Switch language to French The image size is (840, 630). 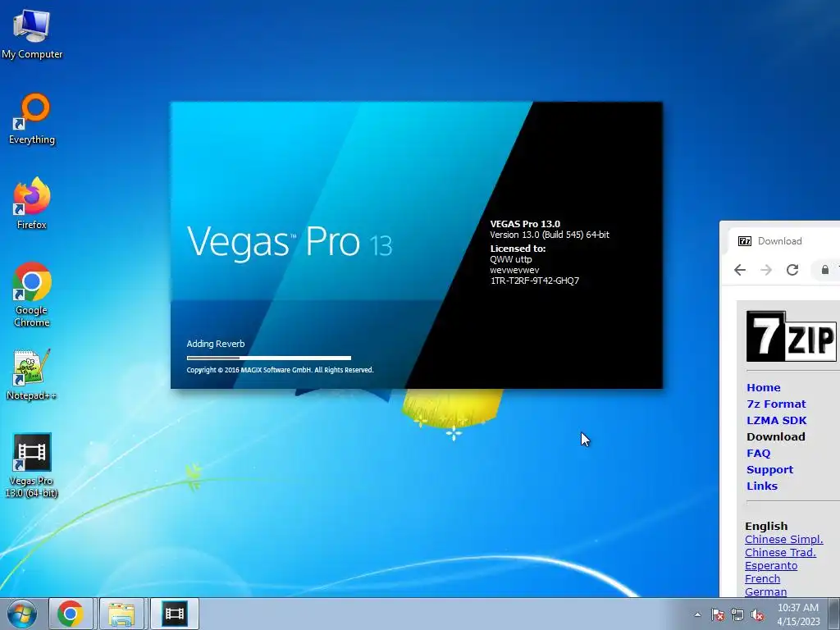pyautogui.click(x=762, y=578)
